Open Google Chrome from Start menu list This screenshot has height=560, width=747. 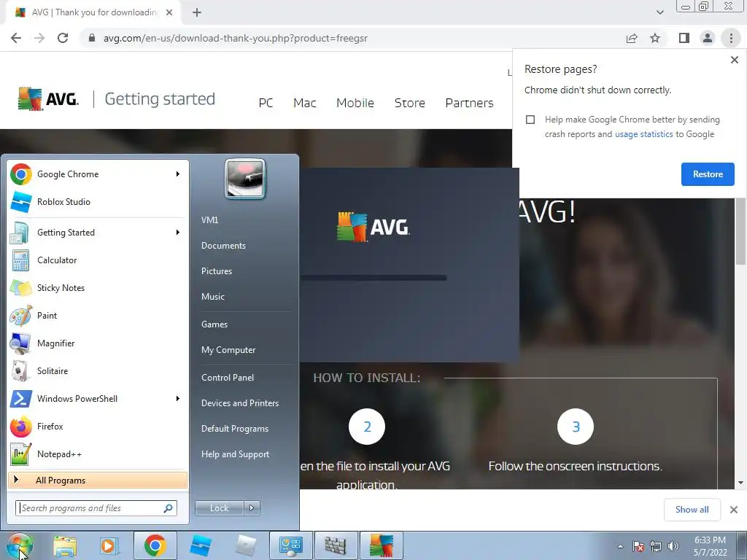98,174
